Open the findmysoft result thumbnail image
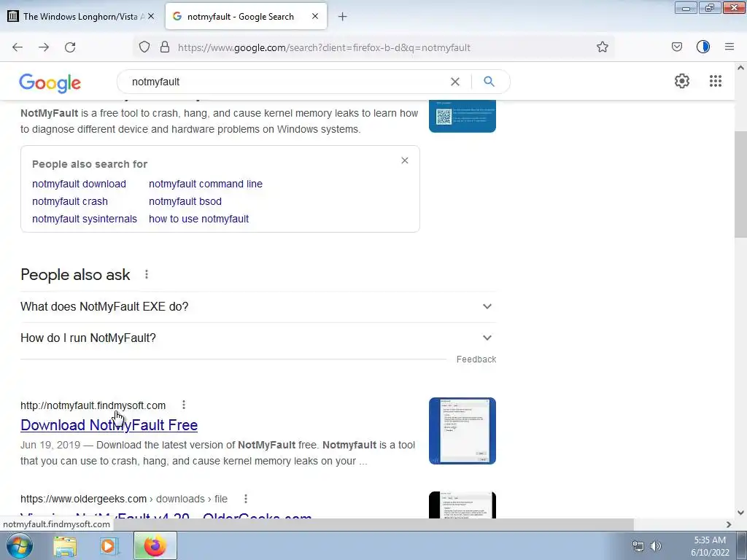747x560 pixels. 462,431
